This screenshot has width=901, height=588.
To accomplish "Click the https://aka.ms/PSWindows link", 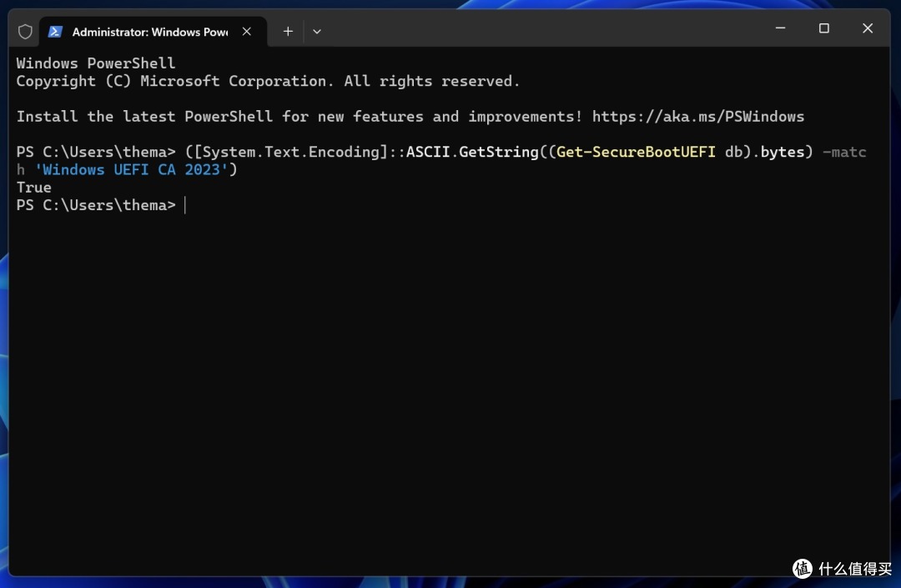I will pos(698,117).
